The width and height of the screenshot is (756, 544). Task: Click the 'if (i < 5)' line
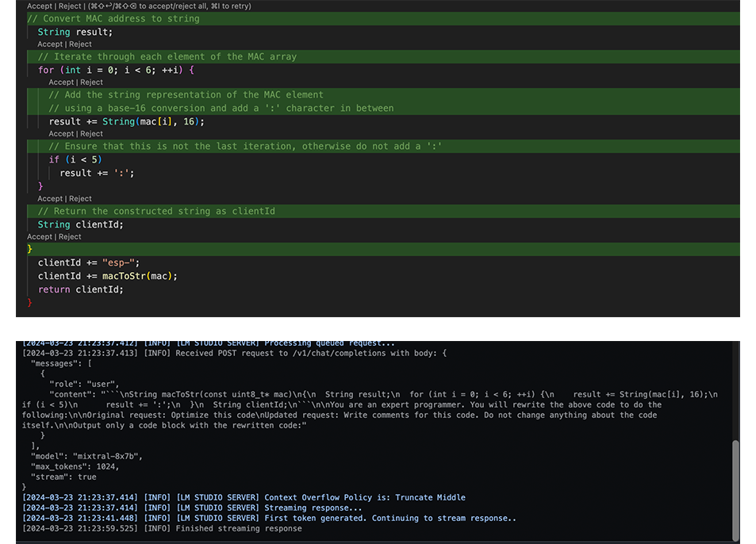tap(75, 160)
